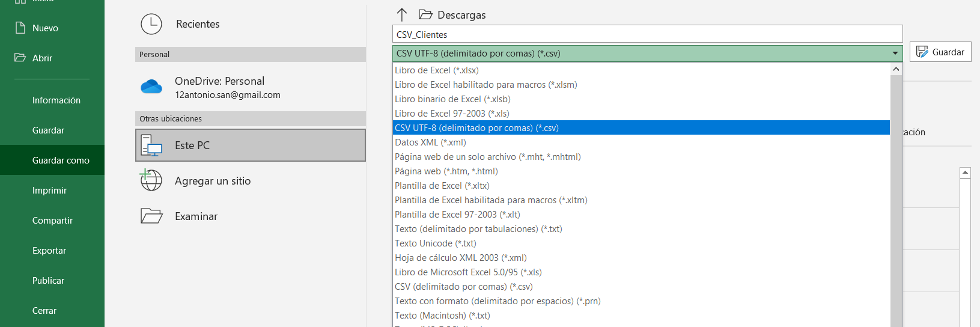The image size is (980, 327).
Task: Select the Recientes location
Action: [x=251, y=24]
